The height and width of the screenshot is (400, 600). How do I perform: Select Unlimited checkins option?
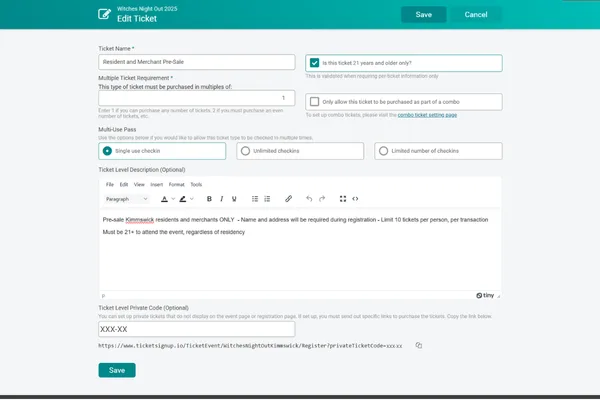click(x=245, y=151)
